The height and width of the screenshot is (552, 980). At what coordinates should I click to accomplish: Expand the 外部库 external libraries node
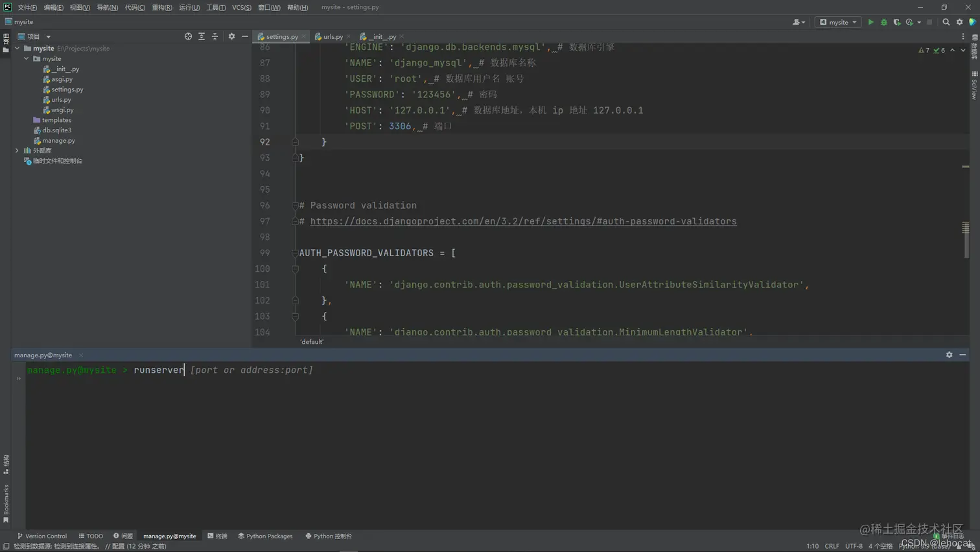(x=17, y=150)
